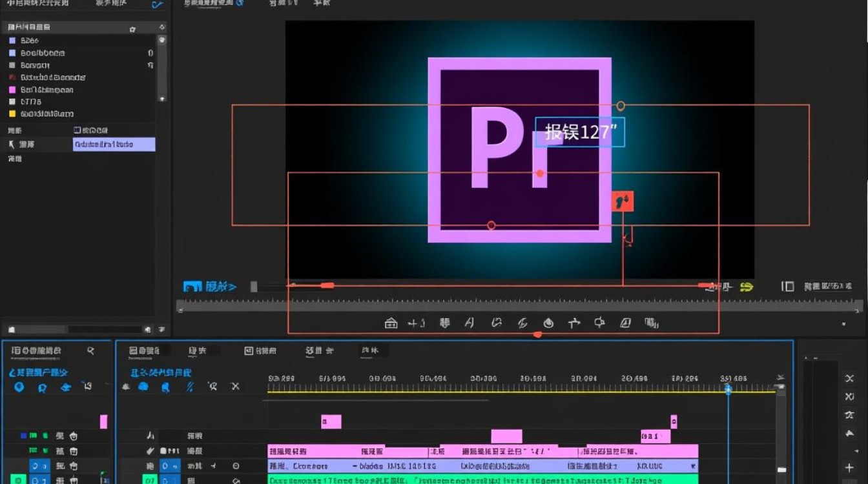
Task: Click the house-shaped icon in monitor controls
Action: pos(391,323)
